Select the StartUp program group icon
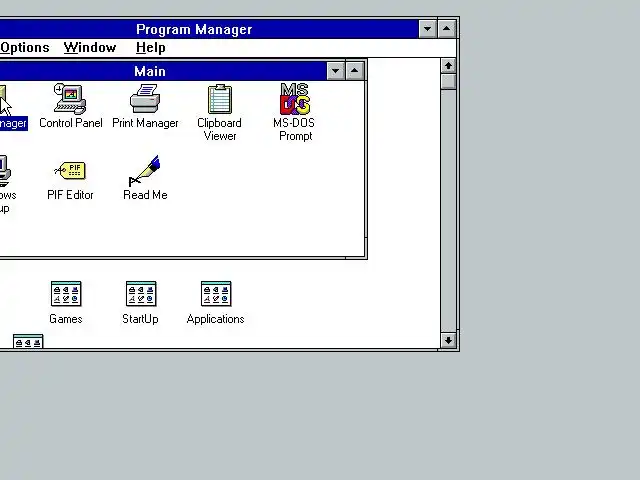Image resolution: width=640 pixels, height=480 pixels. [141, 293]
